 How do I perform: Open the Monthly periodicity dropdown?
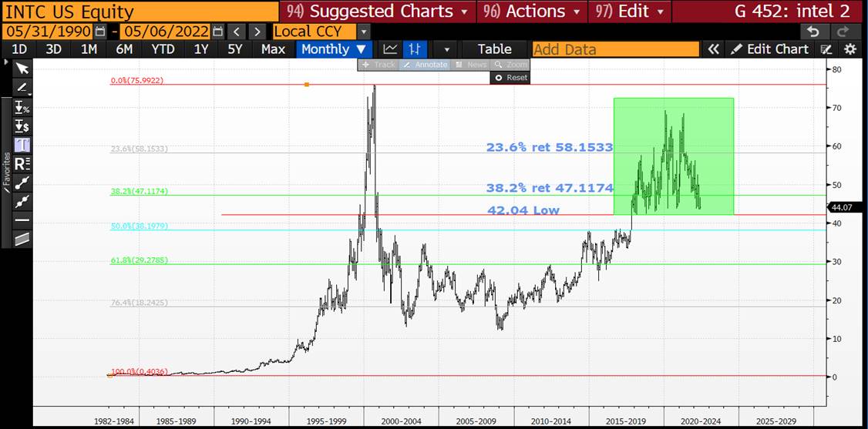click(x=334, y=49)
